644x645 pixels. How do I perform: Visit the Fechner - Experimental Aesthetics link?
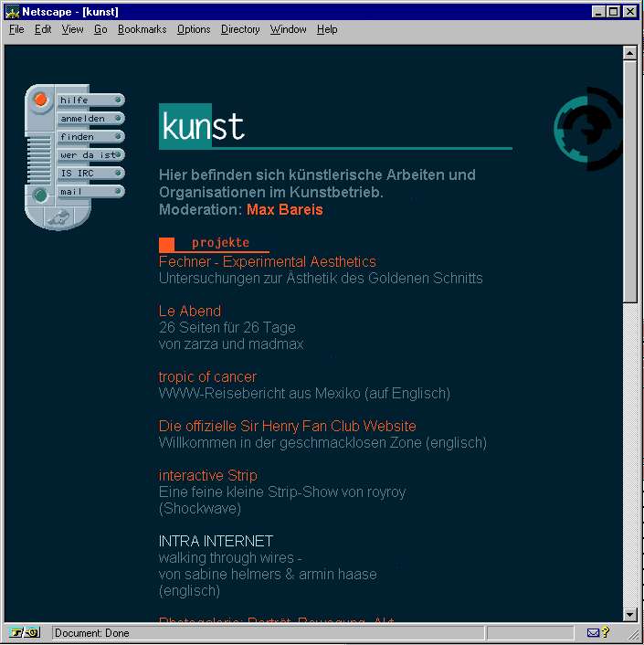point(267,262)
